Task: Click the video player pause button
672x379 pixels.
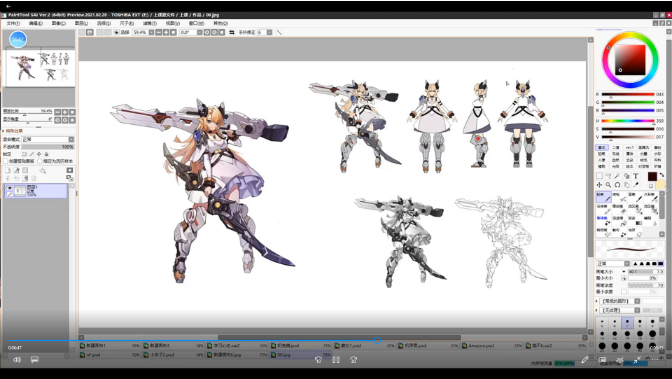Action: (336, 360)
